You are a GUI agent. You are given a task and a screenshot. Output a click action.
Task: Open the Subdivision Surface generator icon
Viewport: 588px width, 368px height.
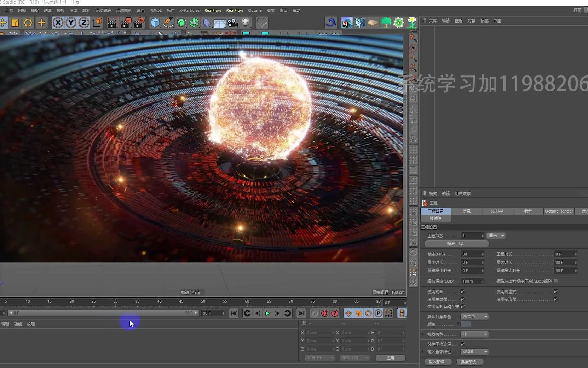point(181,22)
